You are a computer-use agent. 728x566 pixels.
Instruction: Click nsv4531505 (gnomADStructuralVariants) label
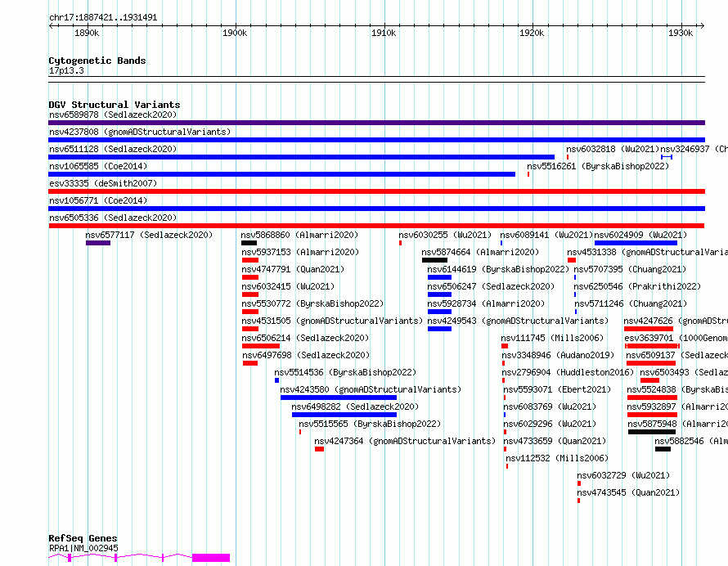coord(332,321)
